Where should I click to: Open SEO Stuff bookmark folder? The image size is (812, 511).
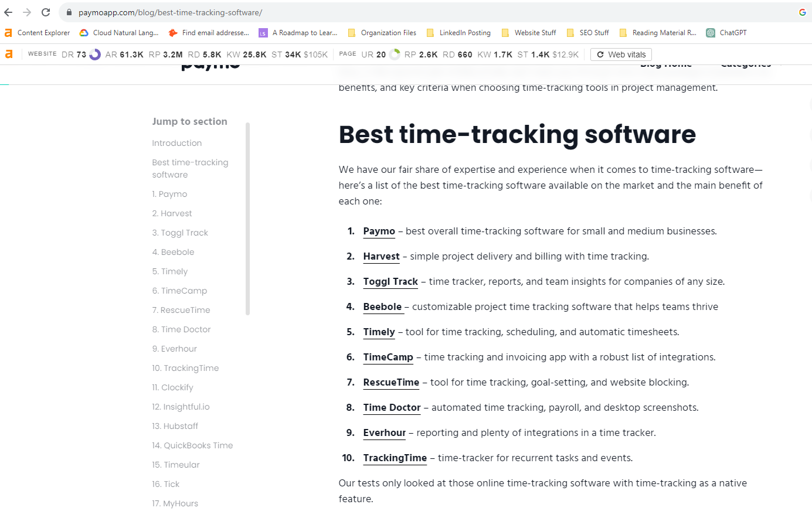click(587, 33)
